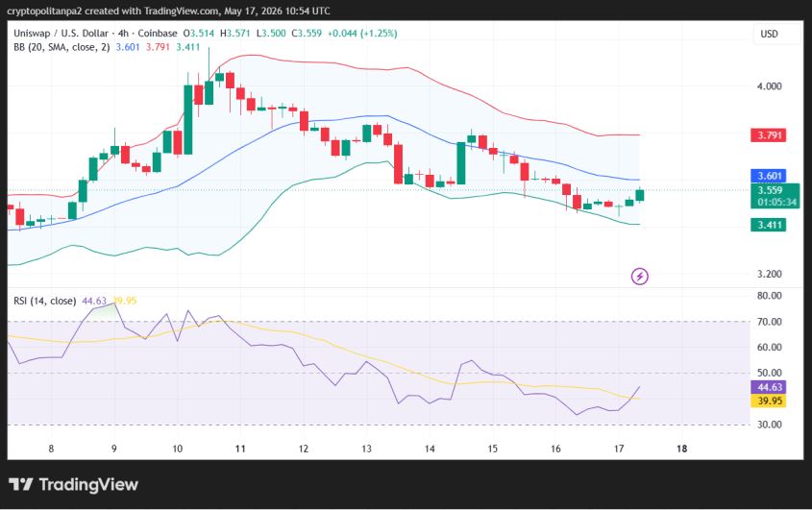
Task: Click the 3.601 value in BB legend
Action: (128, 47)
